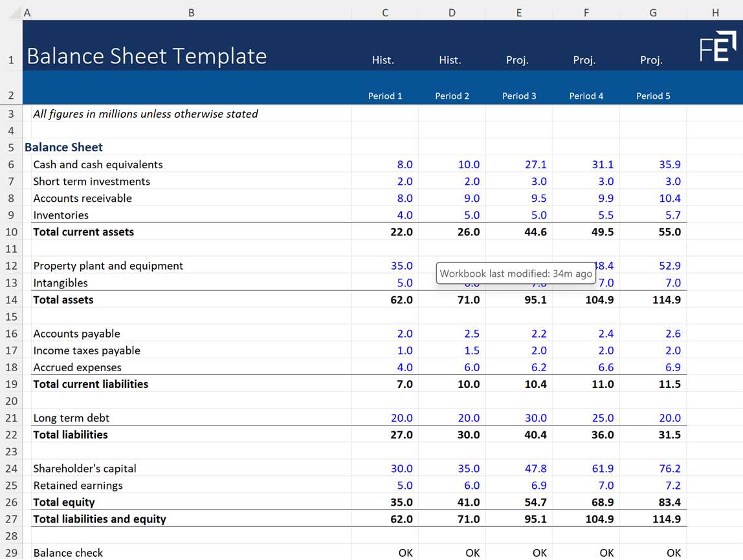
Task: Select the 'Cash and cash equivalents' label cell
Action: point(98,164)
